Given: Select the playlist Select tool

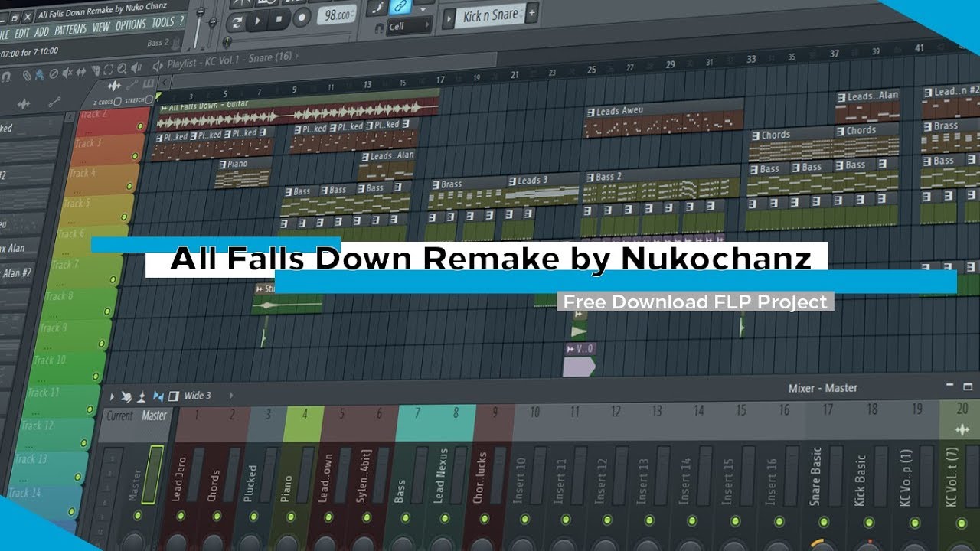Looking at the screenshot, I should (108, 70).
